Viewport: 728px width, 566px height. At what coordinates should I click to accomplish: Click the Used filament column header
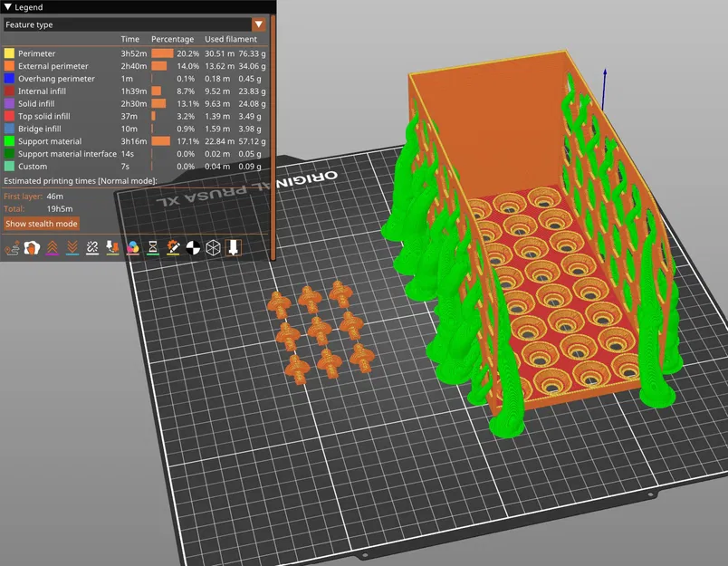tap(231, 39)
